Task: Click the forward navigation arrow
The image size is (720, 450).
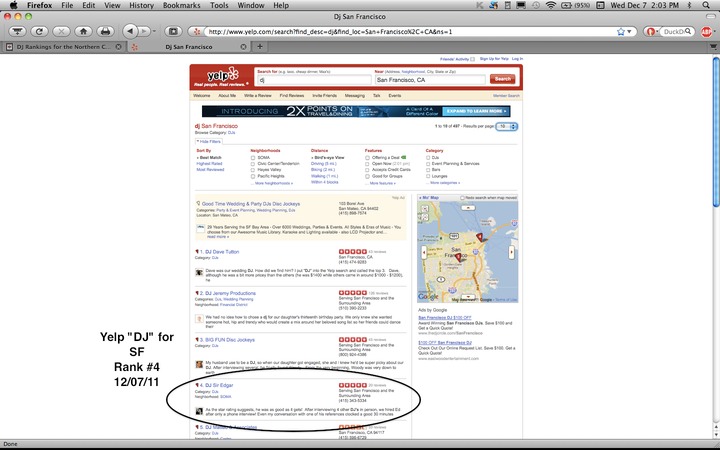Action: pyautogui.click(x=144, y=31)
